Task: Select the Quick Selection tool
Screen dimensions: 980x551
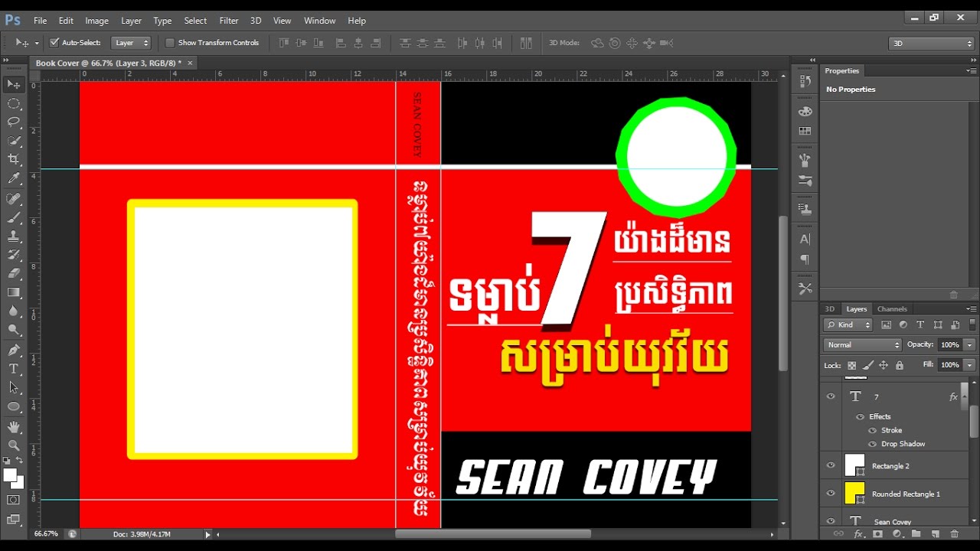Action: click(x=14, y=141)
